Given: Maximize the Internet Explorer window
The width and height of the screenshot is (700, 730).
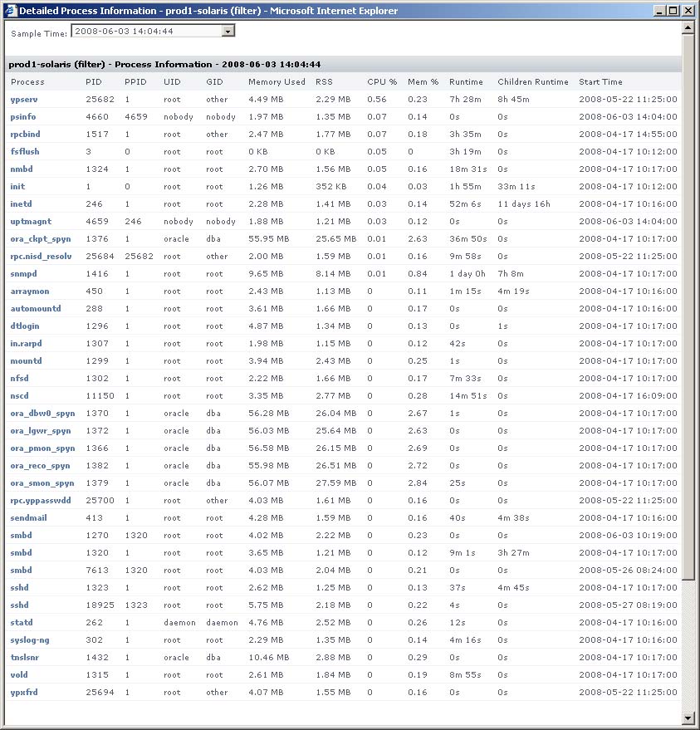Looking at the screenshot, I should (x=673, y=10).
